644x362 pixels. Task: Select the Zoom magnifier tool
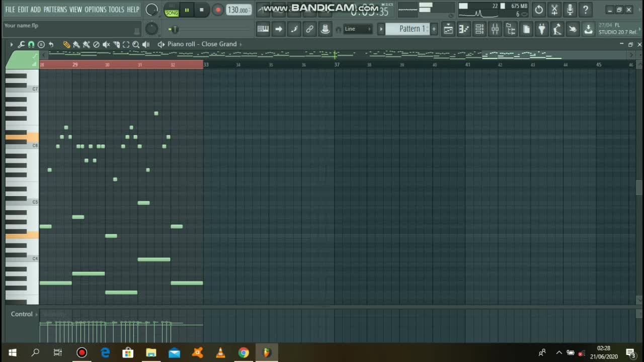tap(136, 44)
